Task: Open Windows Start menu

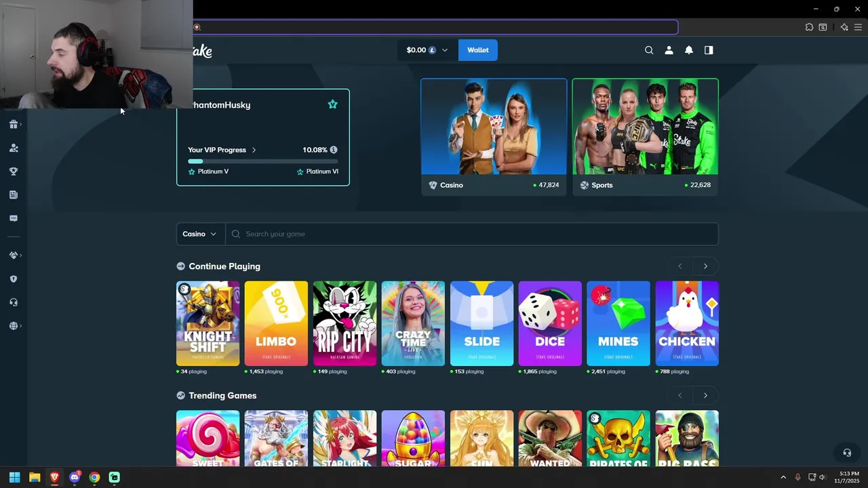Action: coord(14,477)
